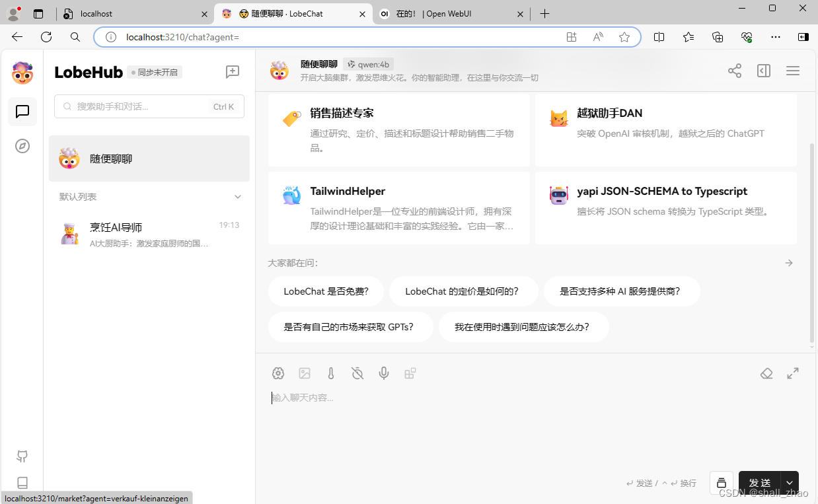Click the 同步未开启 sync status badge
818x504 pixels.
pyautogui.click(x=155, y=72)
